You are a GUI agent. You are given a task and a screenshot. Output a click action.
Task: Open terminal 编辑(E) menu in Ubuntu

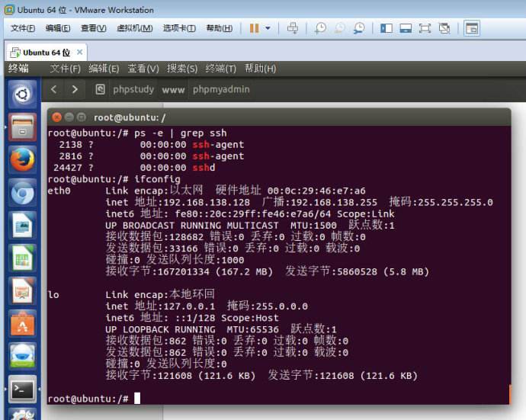tap(104, 69)
